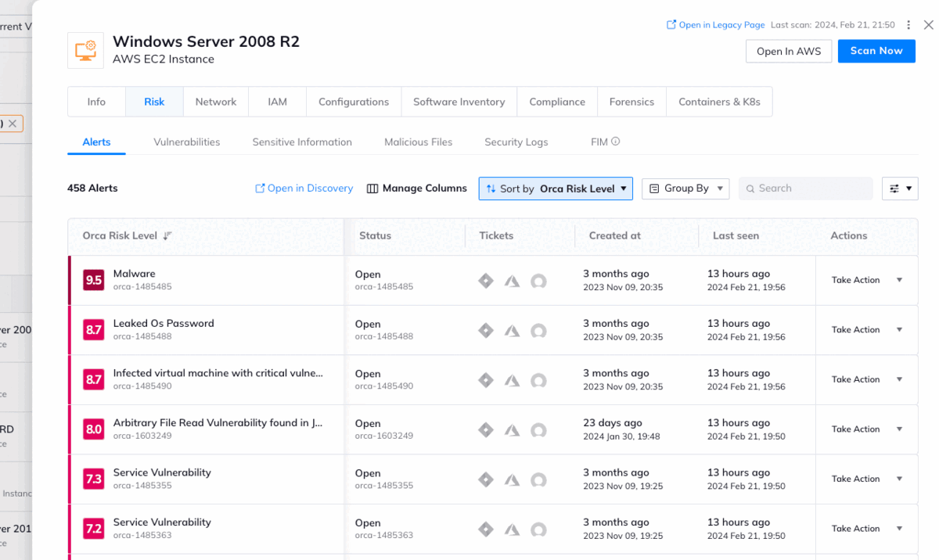Switch to the Info tab
Viewport: 939px width, 560px height.
(96, 102)
